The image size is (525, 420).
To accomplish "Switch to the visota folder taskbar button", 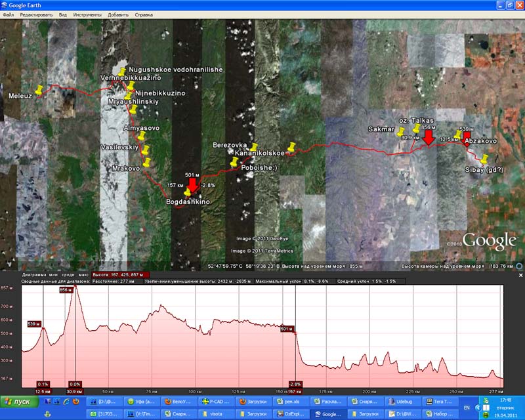I will (216, 414).
